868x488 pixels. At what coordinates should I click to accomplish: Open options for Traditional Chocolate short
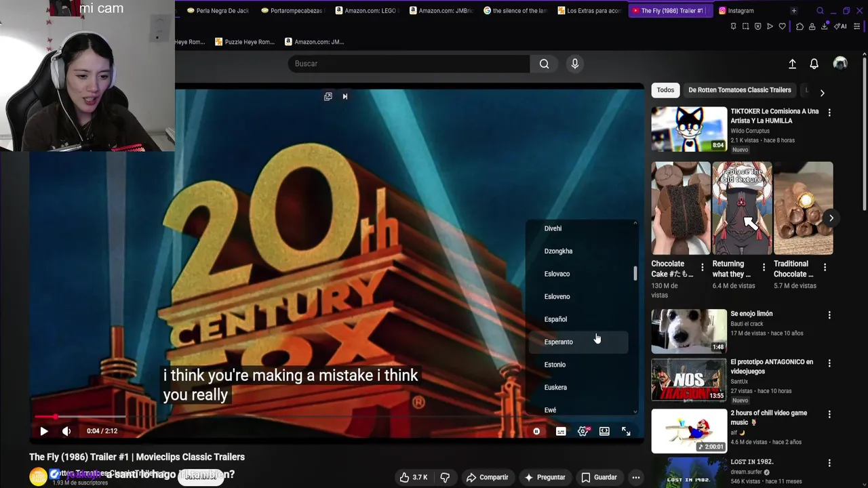[825, 267]
